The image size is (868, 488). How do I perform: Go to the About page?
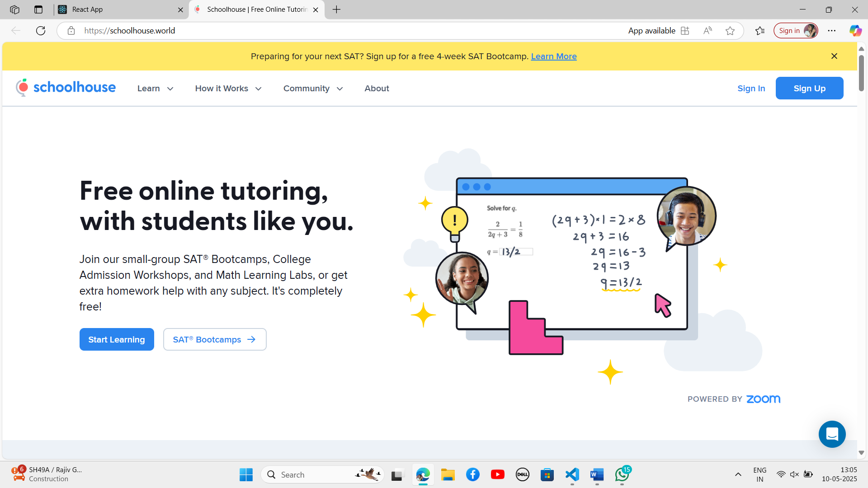point(377,89)
